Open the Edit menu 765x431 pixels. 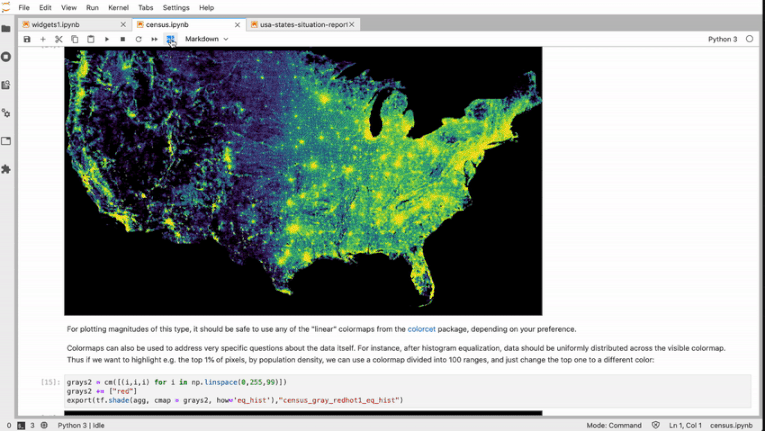pos(45,8)
